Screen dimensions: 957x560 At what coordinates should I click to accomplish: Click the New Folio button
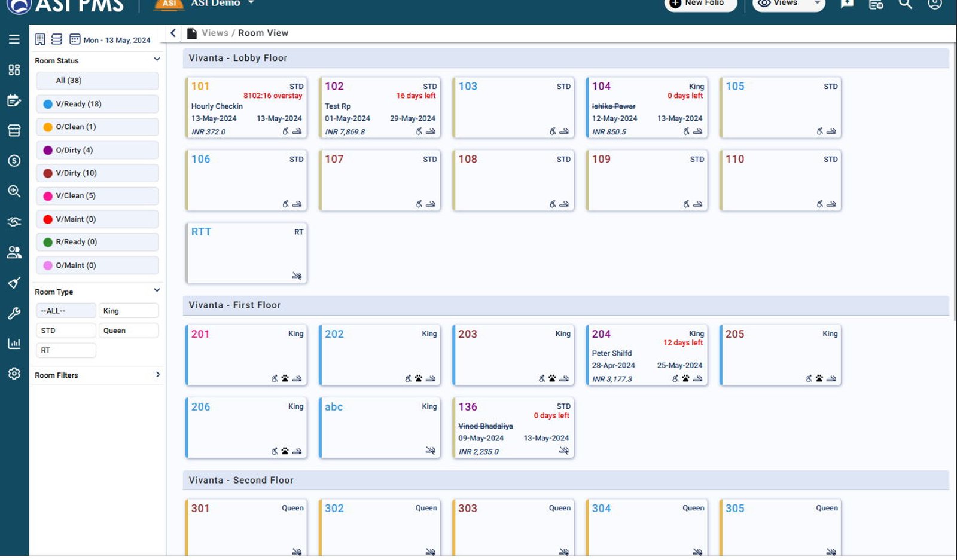coord(700,4)
